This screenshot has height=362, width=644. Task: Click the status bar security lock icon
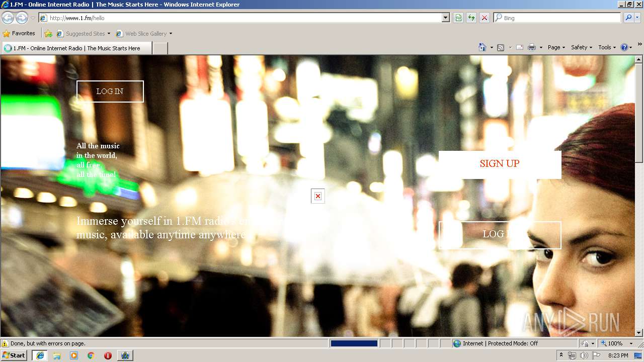585,343
